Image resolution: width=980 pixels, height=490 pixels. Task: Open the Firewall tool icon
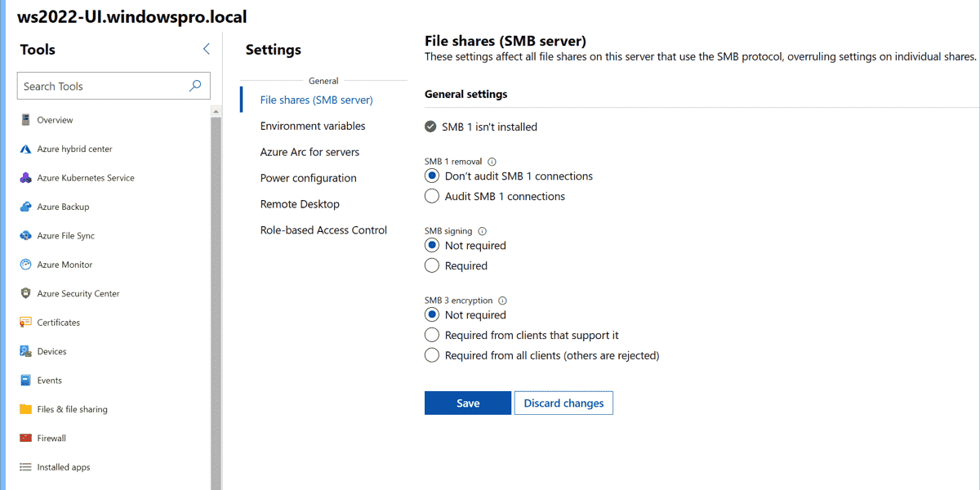25,439
